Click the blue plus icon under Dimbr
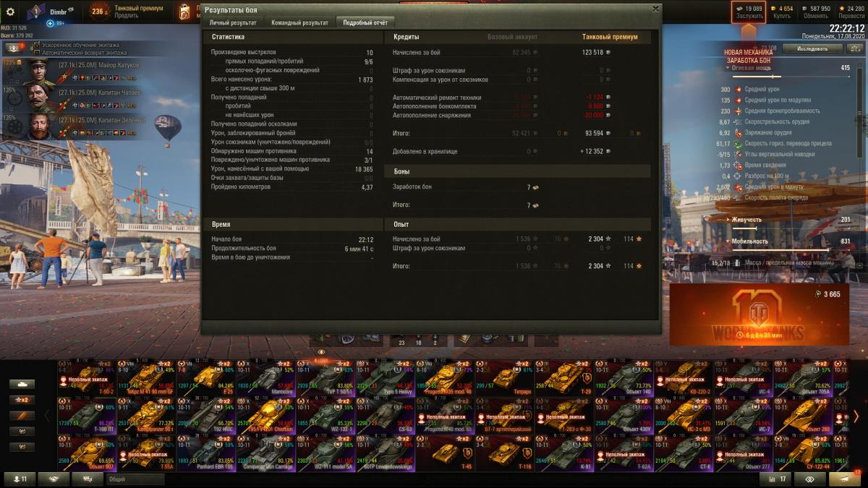Image resolution: width=868 pixels, height=488 pixels. [51, 23]
